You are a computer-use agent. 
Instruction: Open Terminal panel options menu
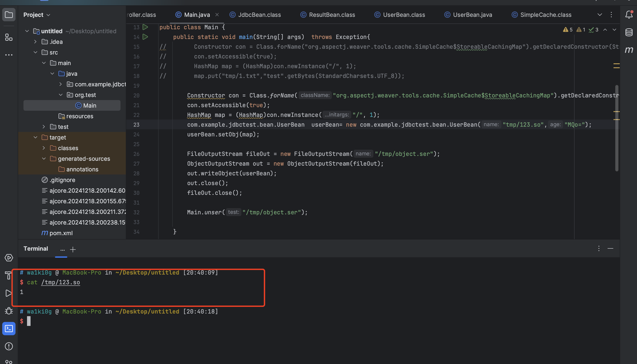[599, 248]
